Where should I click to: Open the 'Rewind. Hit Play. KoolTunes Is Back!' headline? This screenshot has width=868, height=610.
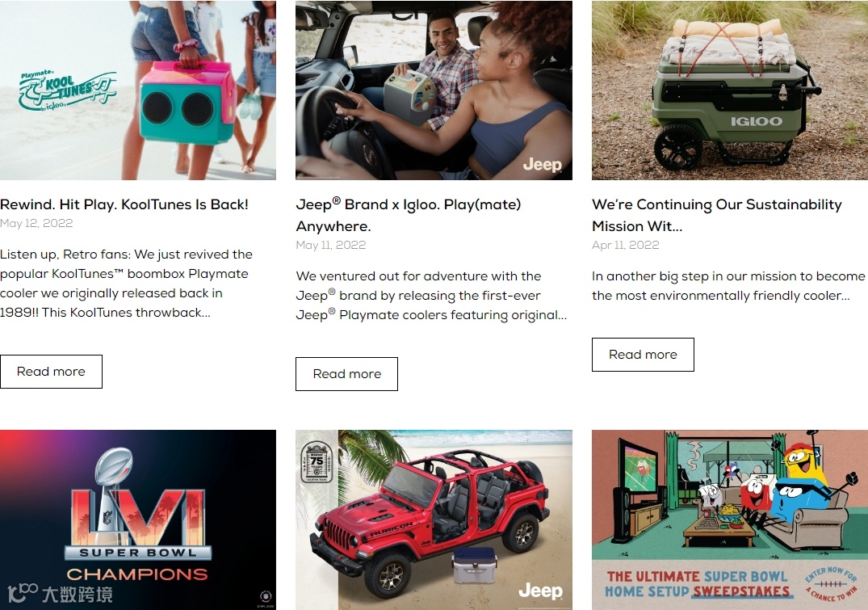click(x=124, y=204)
